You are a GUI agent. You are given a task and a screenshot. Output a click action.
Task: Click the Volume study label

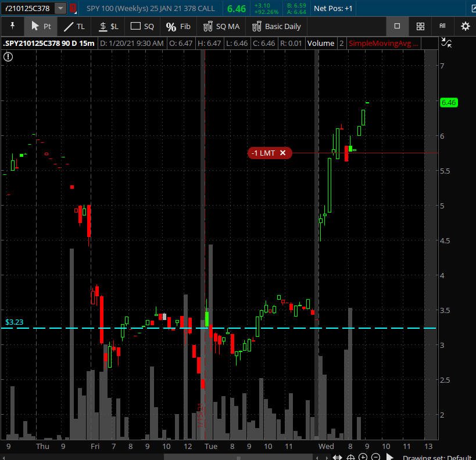coord(321,44)
